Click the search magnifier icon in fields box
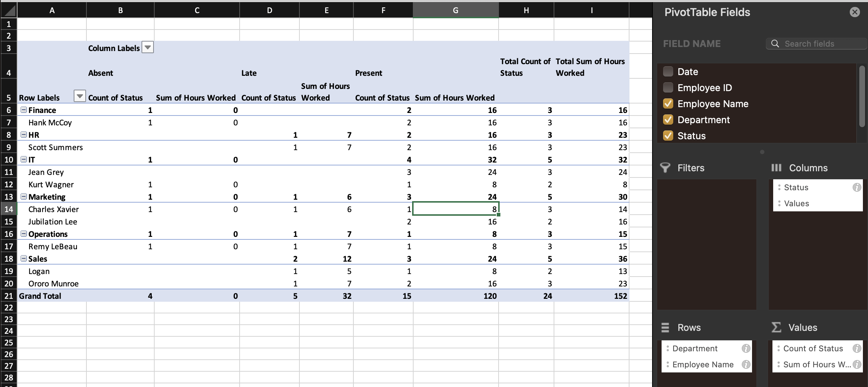Image resolution: width=868 pixels, height=387 pixels. [775, 44]
